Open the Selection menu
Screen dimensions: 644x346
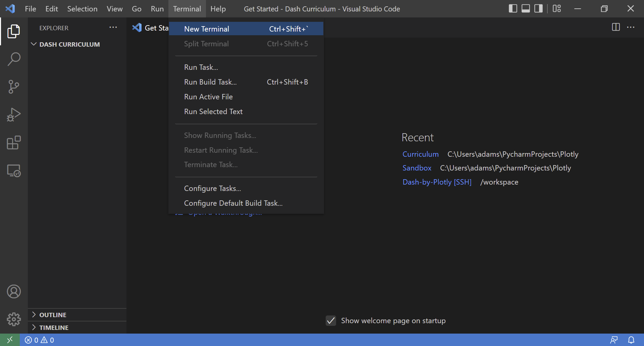[x=82, y=9]
